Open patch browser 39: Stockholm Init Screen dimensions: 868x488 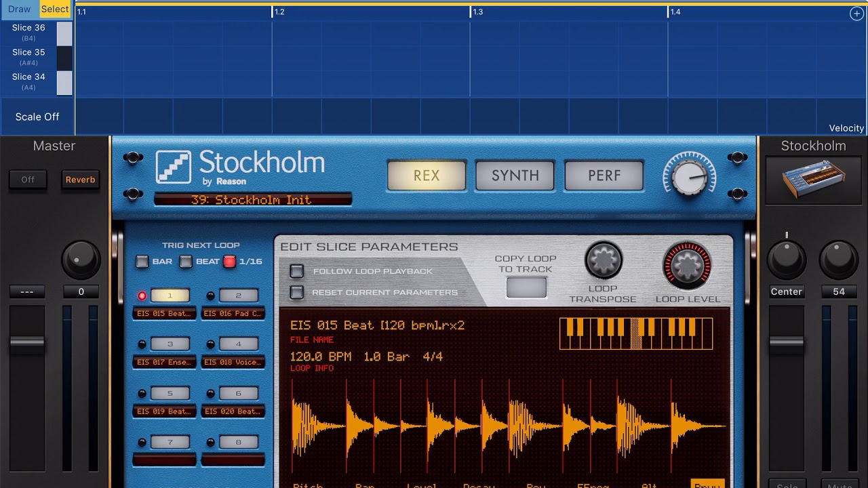252,199
